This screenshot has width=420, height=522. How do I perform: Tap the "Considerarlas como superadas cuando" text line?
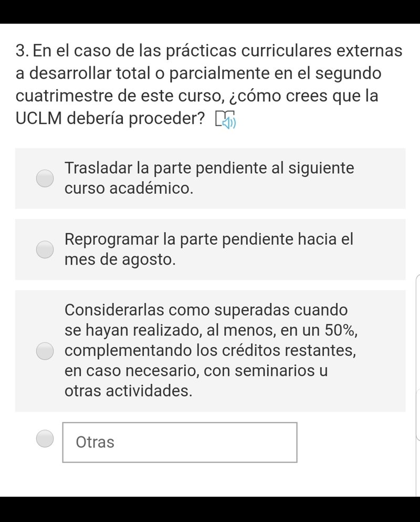coord(206,309)
